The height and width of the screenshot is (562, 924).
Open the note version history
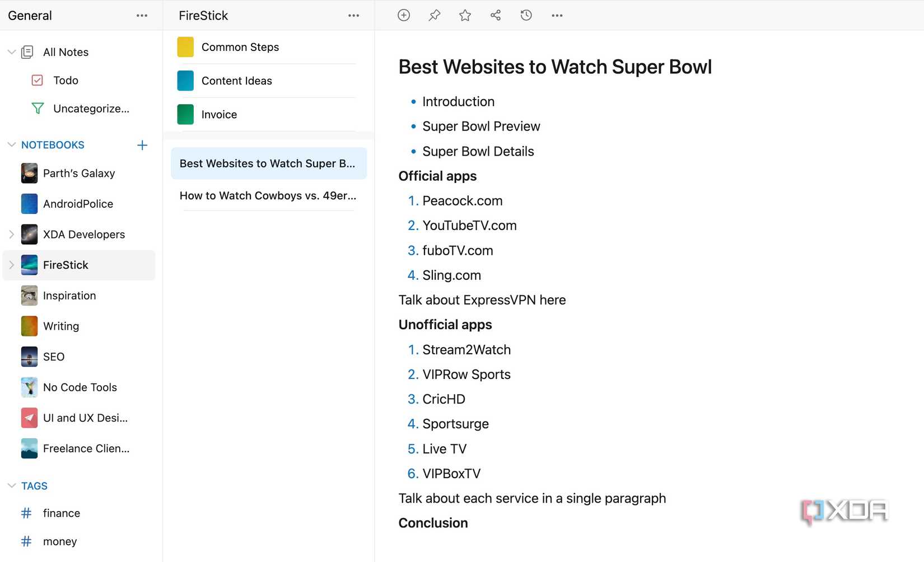(x=526, y=16)
